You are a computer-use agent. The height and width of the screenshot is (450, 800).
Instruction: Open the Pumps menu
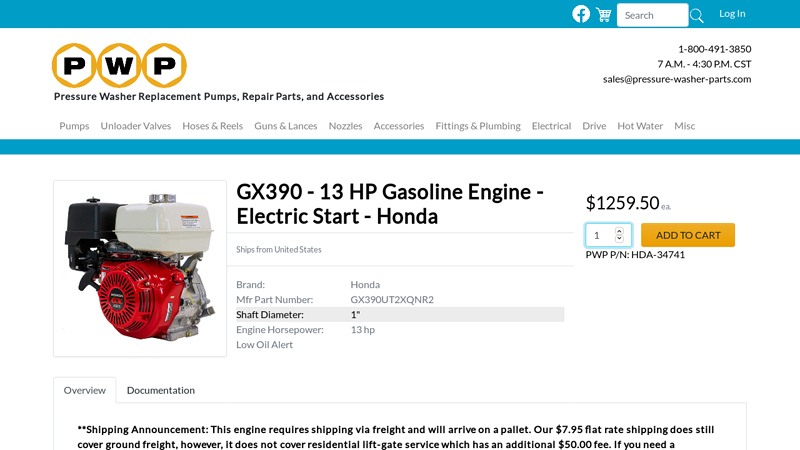point(74,126)
